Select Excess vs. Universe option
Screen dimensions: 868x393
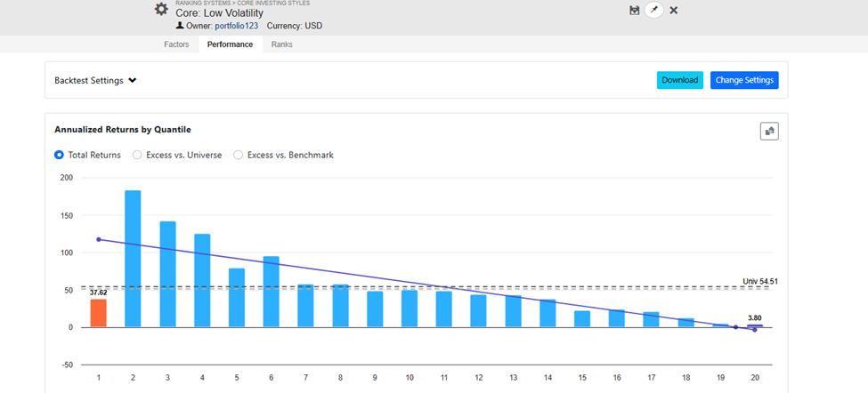pyautogui.click(x=137, y=155)
